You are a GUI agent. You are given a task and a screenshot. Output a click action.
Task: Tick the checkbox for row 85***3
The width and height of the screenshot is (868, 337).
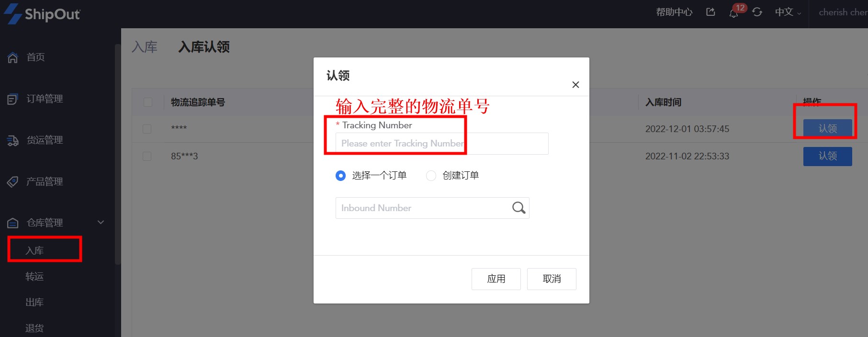tap(147, 157)
